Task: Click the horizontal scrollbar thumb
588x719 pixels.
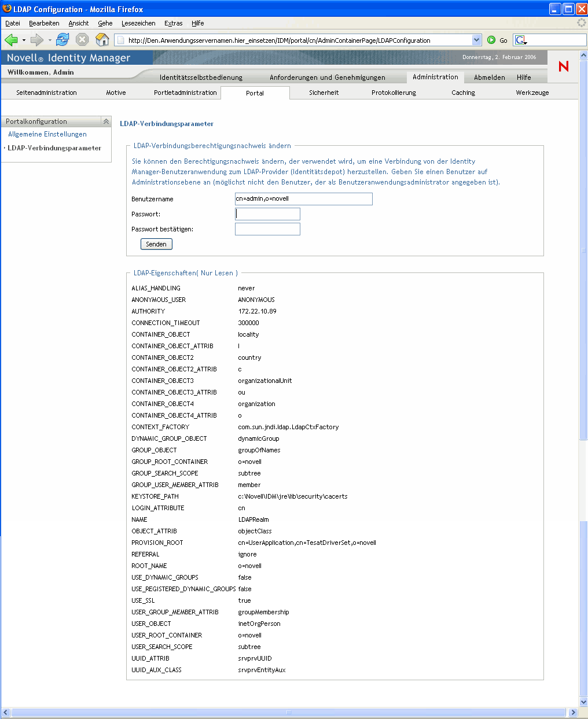Action: point(288,713)
